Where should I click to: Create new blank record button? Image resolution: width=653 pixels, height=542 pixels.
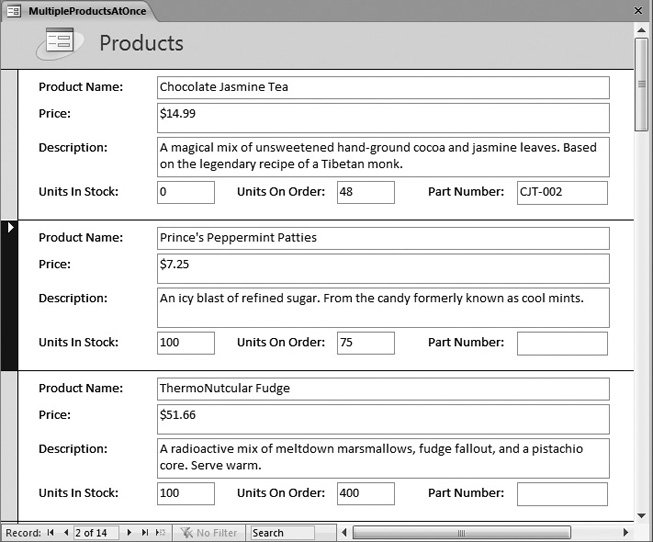point(160,533)
